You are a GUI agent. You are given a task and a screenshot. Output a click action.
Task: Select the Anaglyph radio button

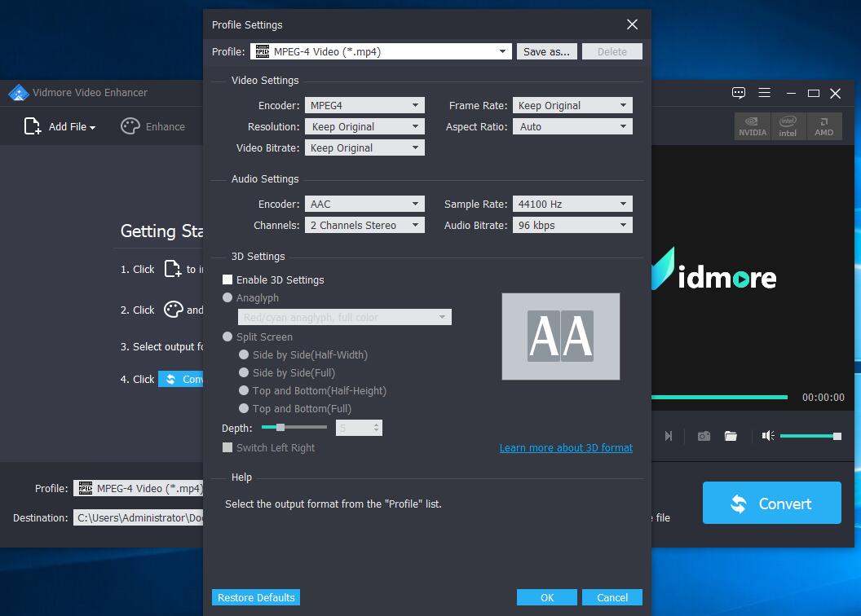click(x=227, y=297)
